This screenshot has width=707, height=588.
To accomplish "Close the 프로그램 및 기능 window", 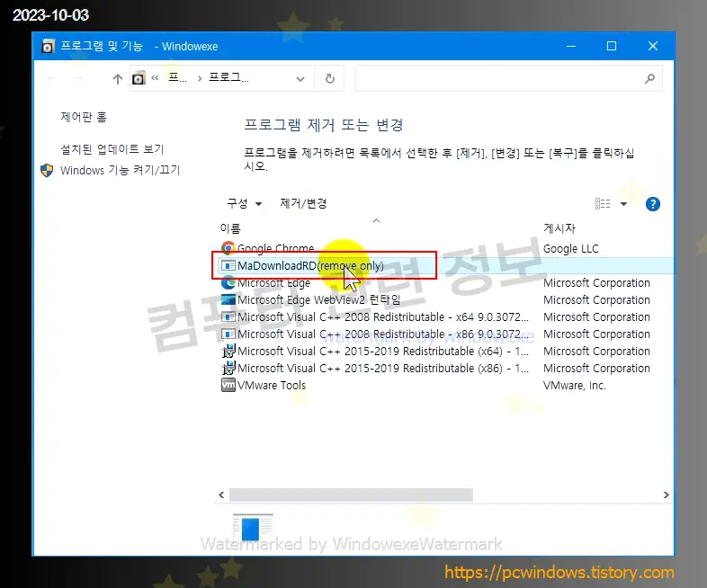I will tap(653, 46).
